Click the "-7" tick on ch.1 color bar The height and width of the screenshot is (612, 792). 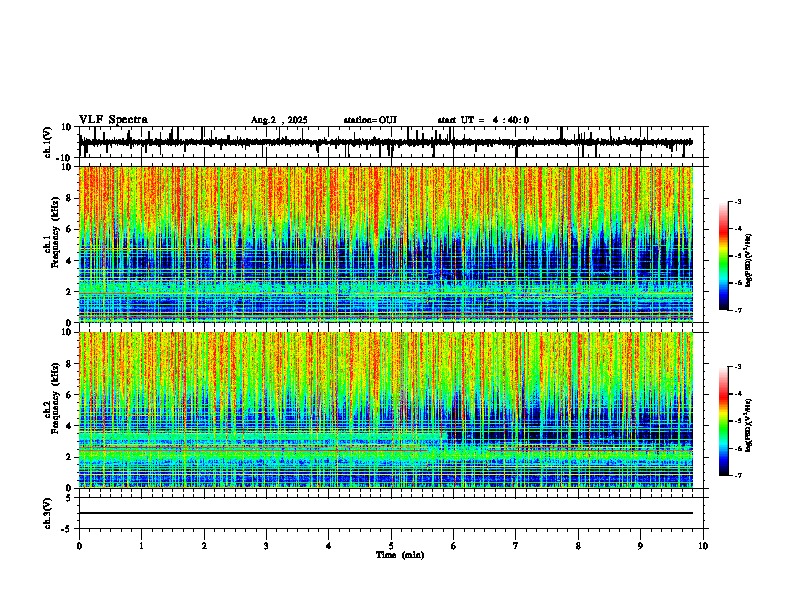coord(738,310)
